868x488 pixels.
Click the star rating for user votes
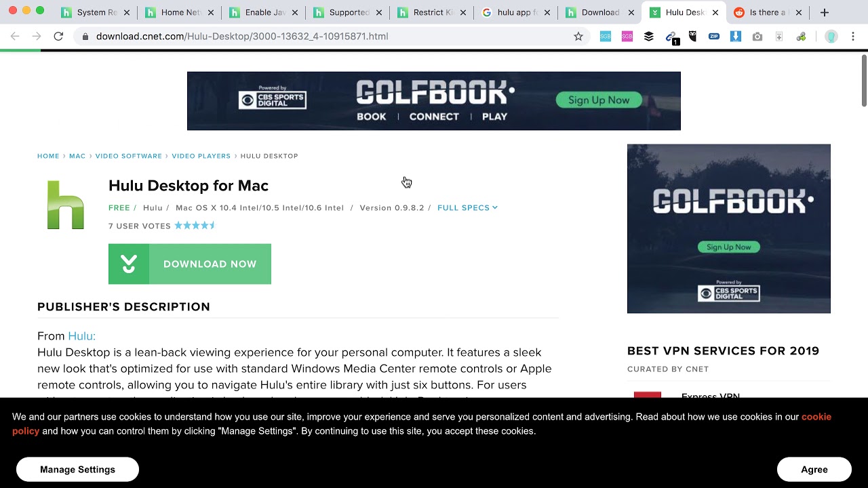coord(195,226)
